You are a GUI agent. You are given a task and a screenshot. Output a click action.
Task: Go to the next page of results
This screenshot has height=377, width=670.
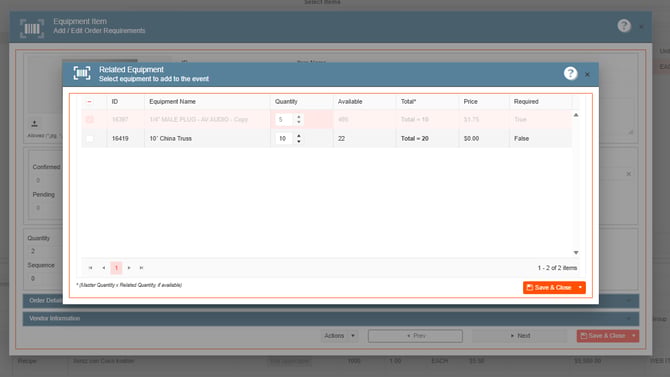(x=129, y=268)
